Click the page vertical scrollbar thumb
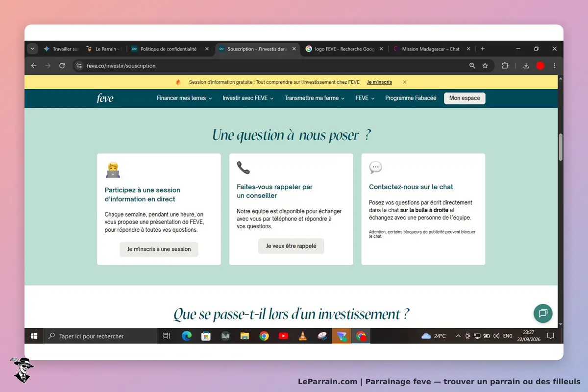This screenshot has width=588, height=392. pyautogui.click(x=561, y=146)
